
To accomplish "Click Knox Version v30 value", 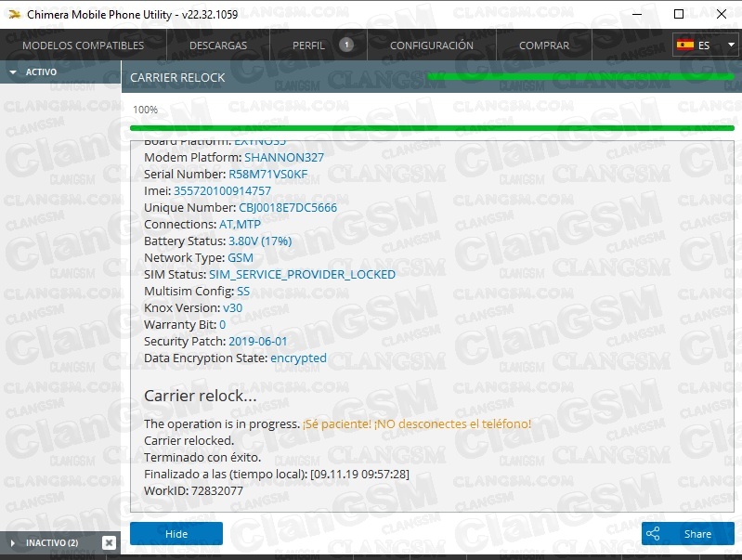I will pos(232,307).
